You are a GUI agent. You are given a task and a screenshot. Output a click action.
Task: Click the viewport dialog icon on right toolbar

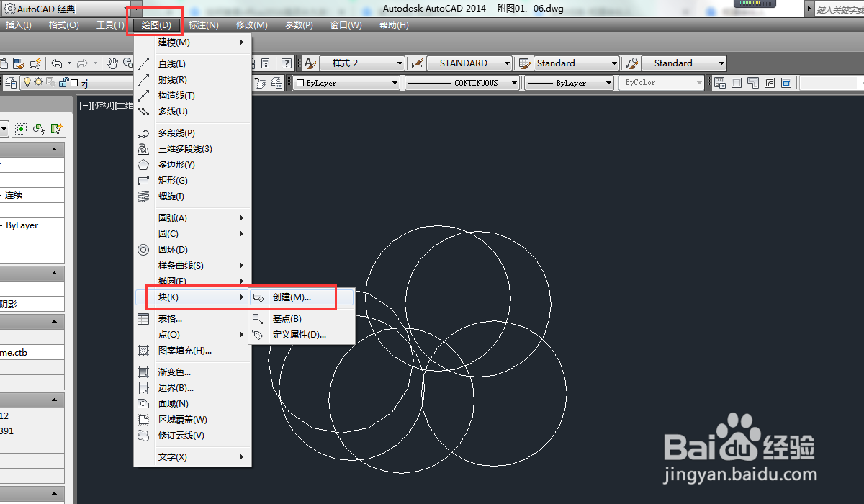click(x=719, y=83)
